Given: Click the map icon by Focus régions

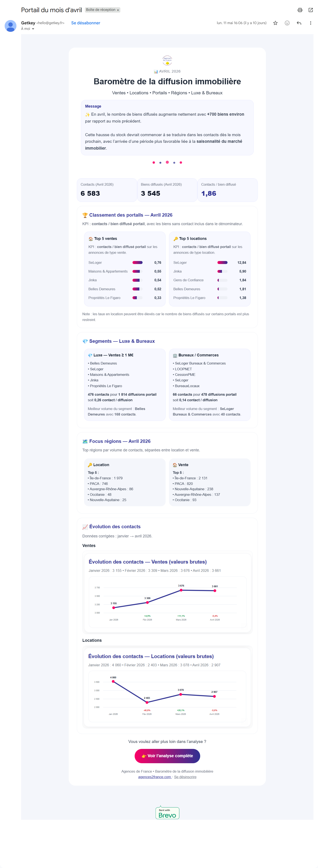Looking at the screenshot, I should pyautogui.click(x=85, y=441).
